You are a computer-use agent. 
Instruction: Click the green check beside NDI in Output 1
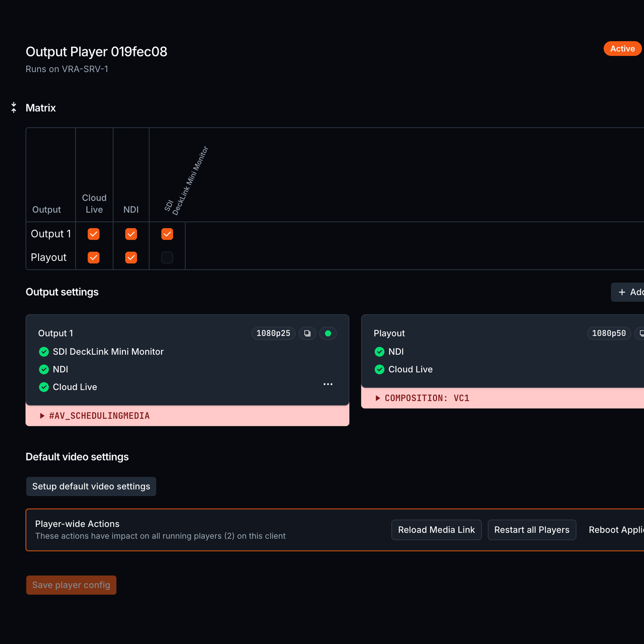44,369
